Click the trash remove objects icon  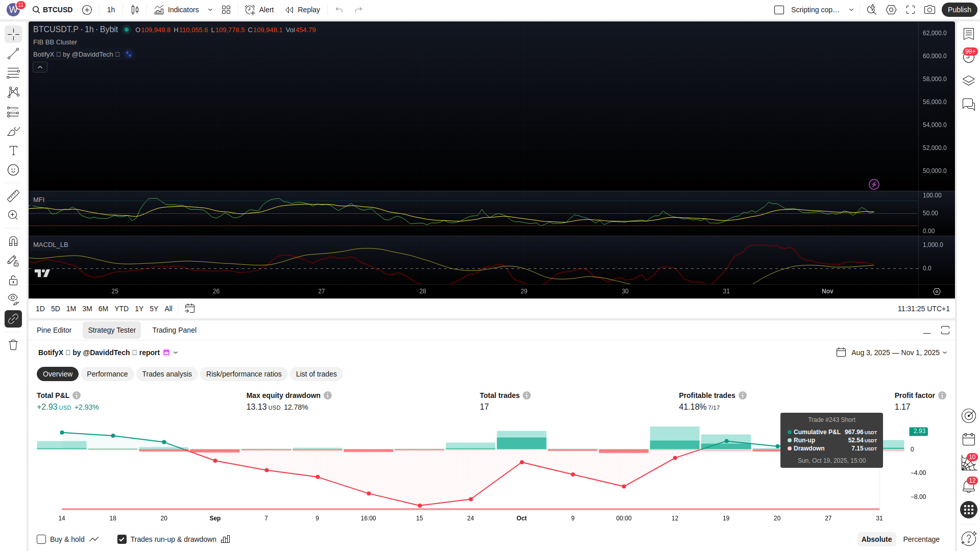tap(13, 345)
